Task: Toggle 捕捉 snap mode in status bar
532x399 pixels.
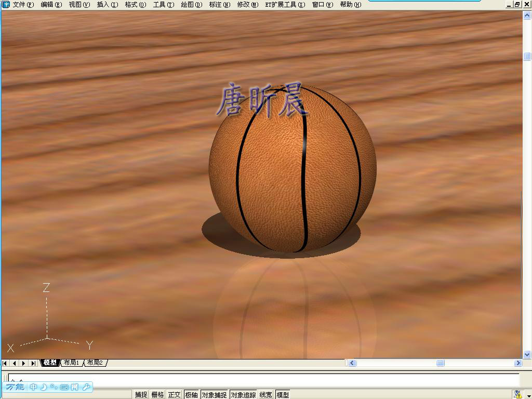Action: point(141,395)
